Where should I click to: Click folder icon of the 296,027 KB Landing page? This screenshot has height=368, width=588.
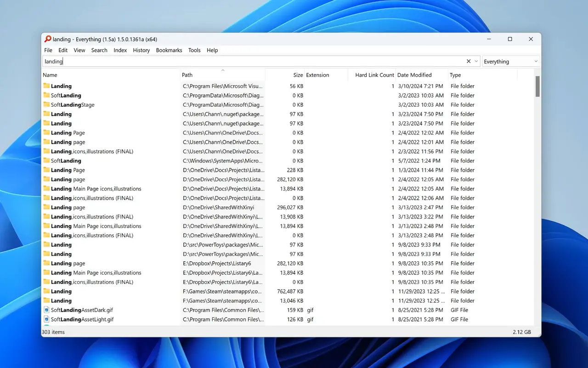point(46,207)
